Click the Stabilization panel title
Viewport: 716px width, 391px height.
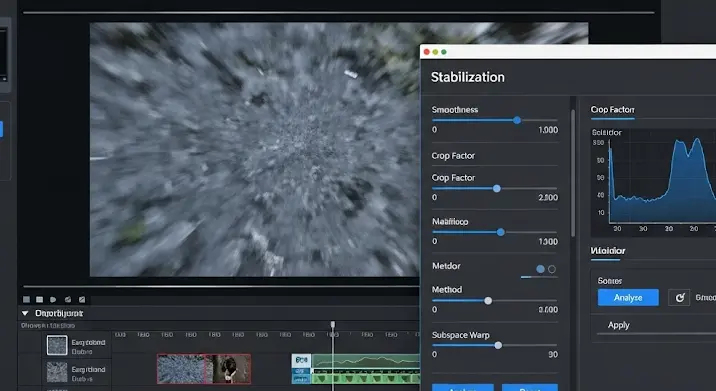coord(468,77)
